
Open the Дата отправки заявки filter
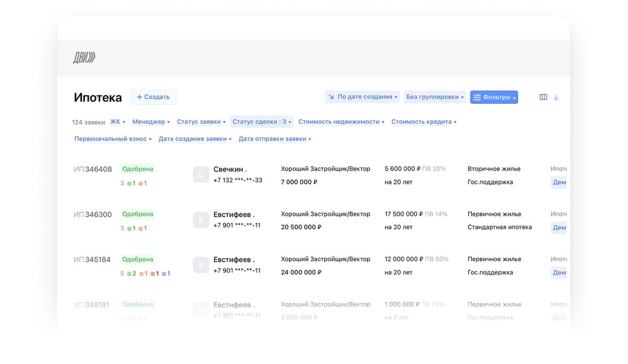275,139
